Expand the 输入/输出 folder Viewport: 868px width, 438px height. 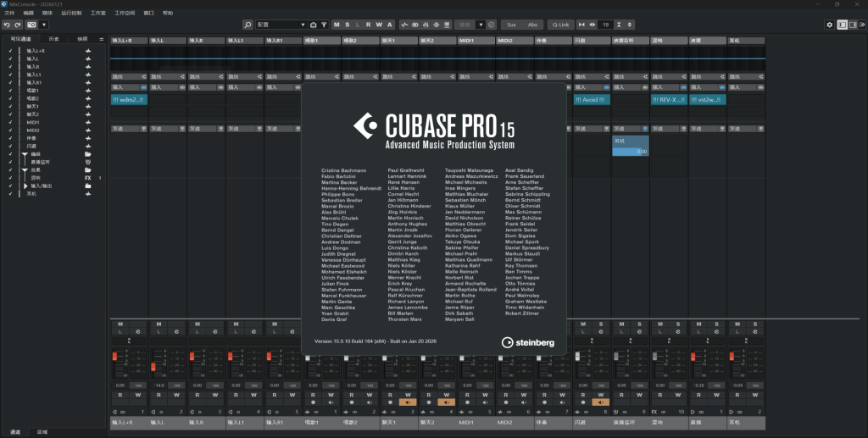25,186
